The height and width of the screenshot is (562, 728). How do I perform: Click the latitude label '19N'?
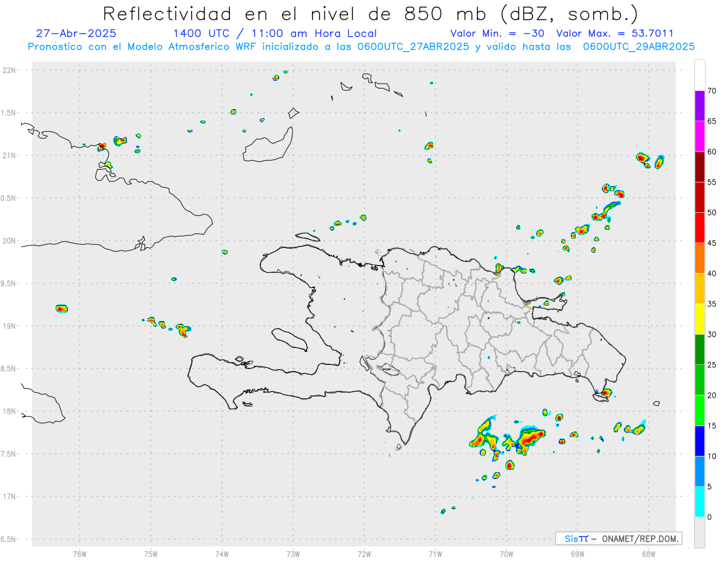pyautogui.click(x=10, y=326)
